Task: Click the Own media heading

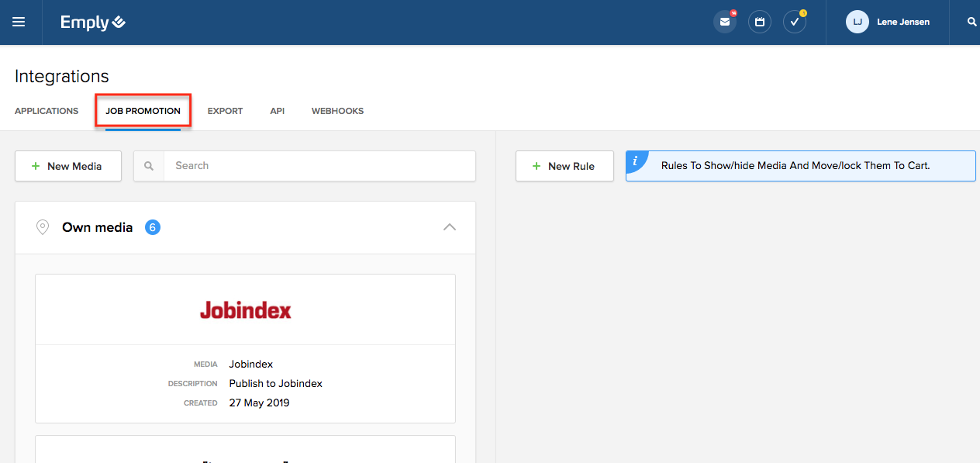Action: pyautogui.click(x=98, y=227)
